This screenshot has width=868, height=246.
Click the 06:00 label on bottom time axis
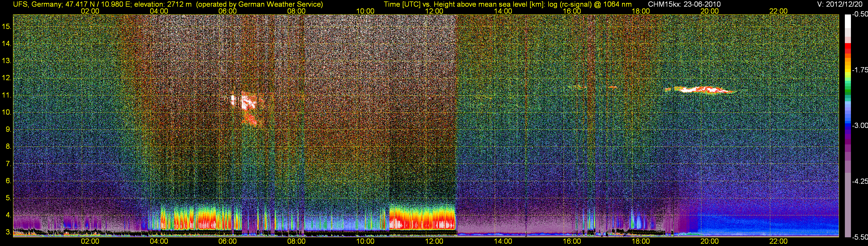click(x=227, y=241)
